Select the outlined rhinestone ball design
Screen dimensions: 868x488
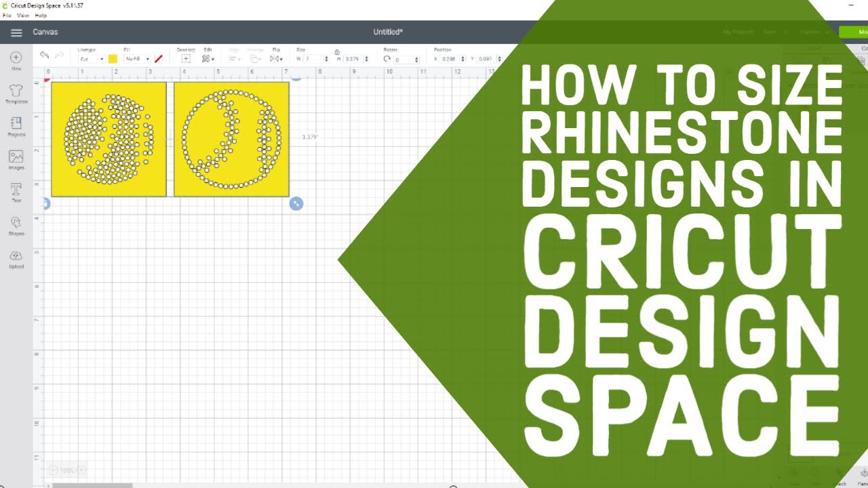[231, 139]
